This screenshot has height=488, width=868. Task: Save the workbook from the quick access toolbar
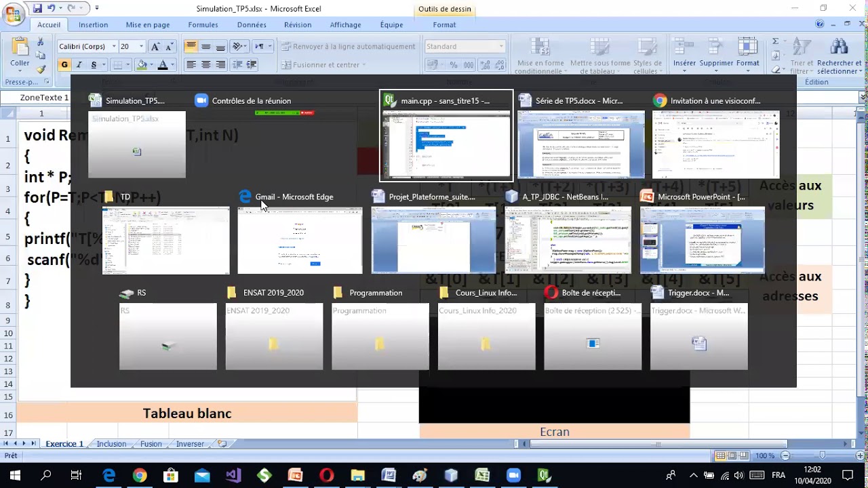coord(37,8)
